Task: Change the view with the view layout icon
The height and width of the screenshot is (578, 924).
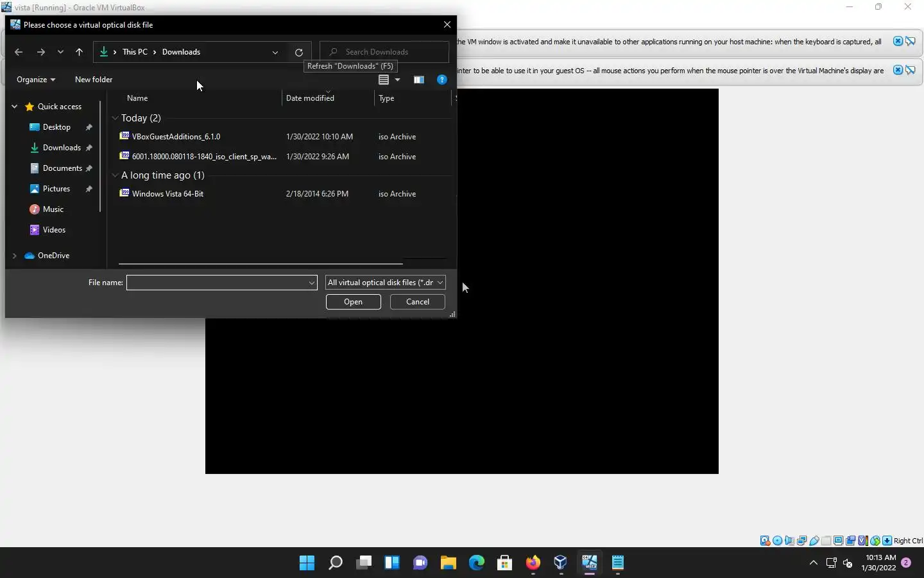Action: pos(384,80)
